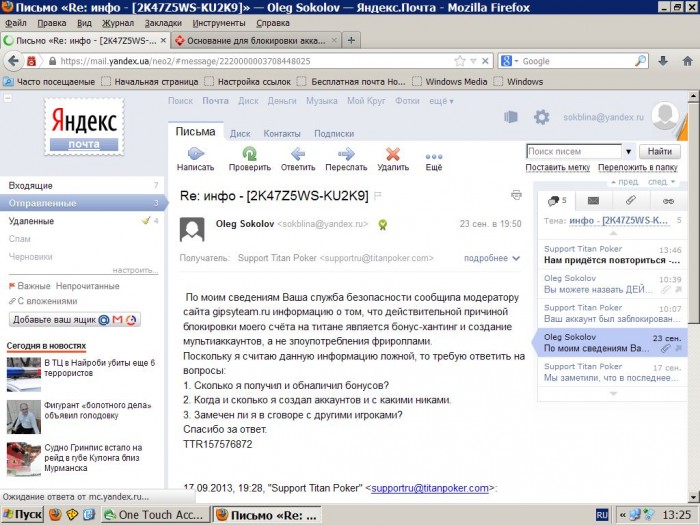This screenshot has width=700, height=525.
Task: Click the Найти search button
Action: click(x=659, y=151)
